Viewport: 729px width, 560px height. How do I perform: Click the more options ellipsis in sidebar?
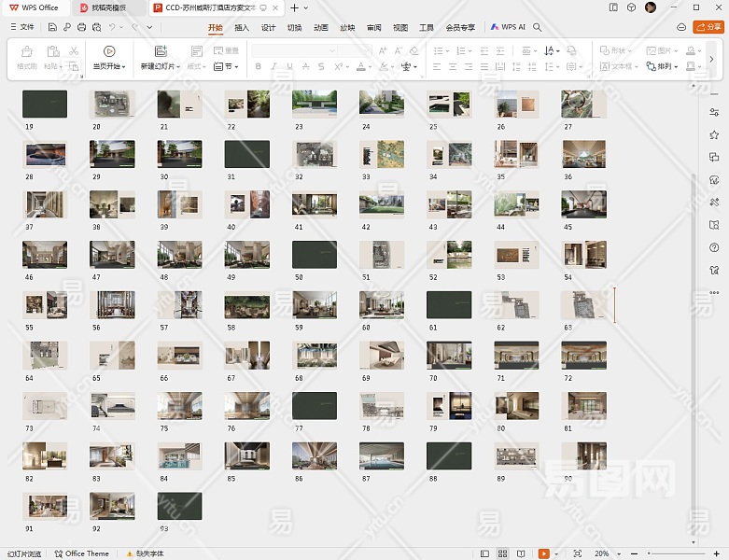[x=714, y=292]
